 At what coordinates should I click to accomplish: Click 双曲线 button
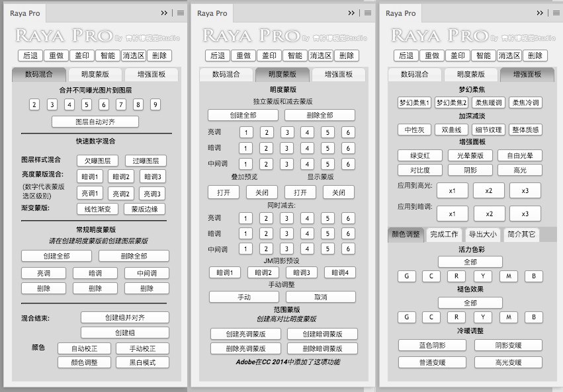point(452,130)
